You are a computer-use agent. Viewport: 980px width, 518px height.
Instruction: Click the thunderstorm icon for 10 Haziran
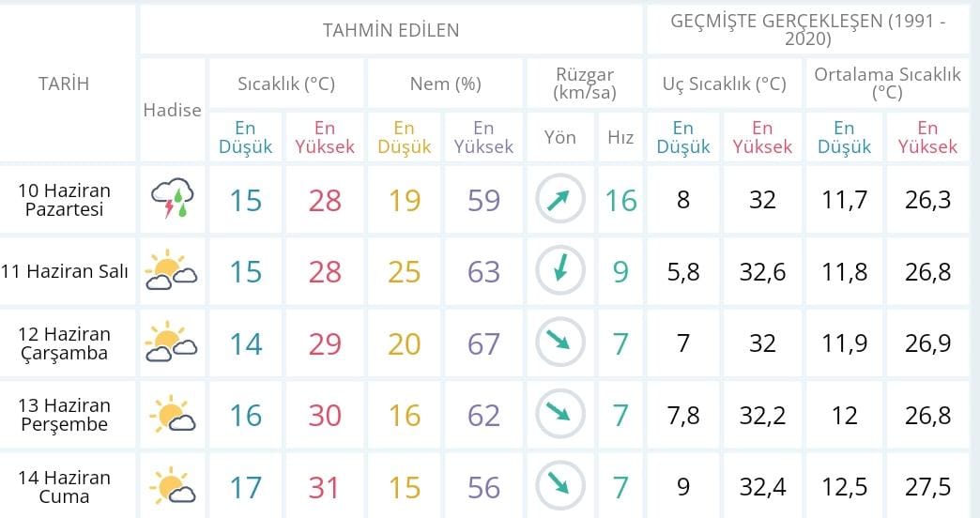point(172,198)
